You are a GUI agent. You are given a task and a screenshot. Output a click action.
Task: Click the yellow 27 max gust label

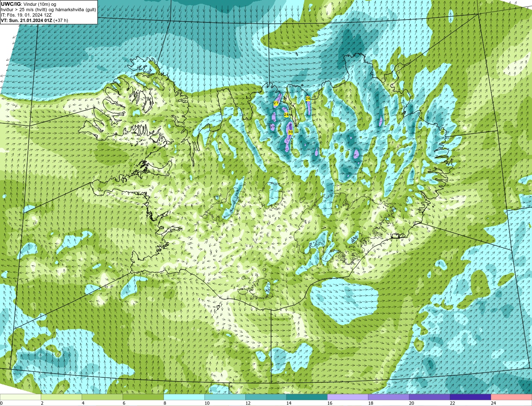click(x=276, y=103)
